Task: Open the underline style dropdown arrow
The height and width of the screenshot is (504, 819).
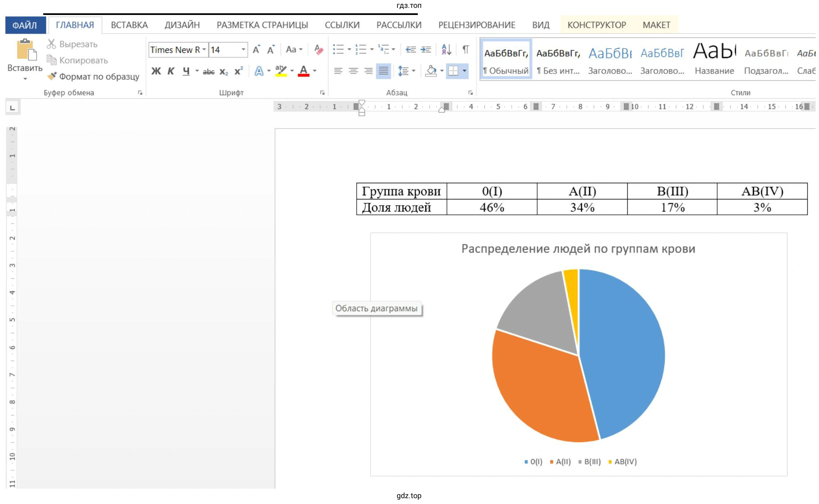Action: (x=197, y=71)
